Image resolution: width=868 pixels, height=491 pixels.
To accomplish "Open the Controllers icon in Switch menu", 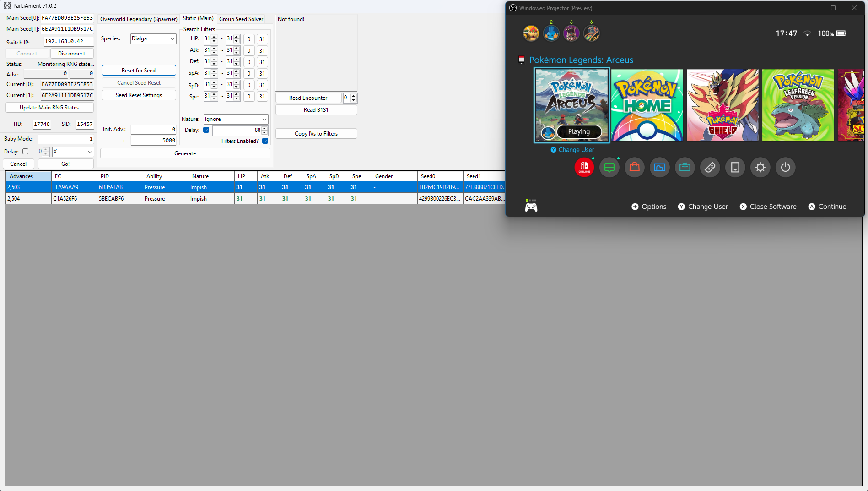I will tap(710, 168).
